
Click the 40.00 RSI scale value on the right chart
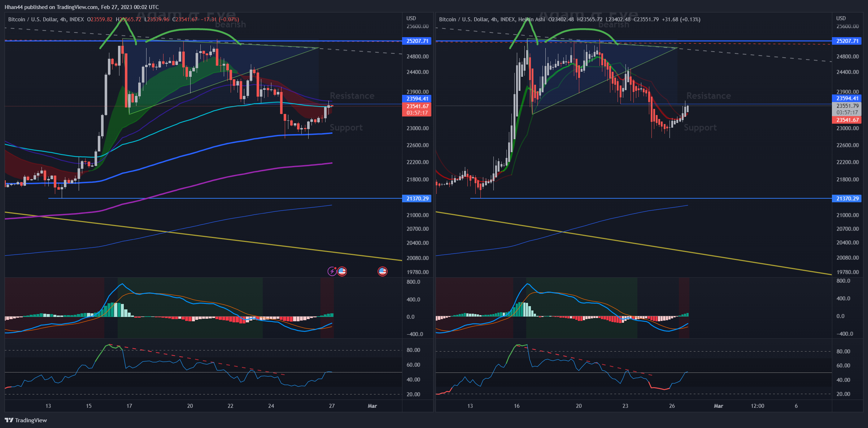tap(843, 380)
